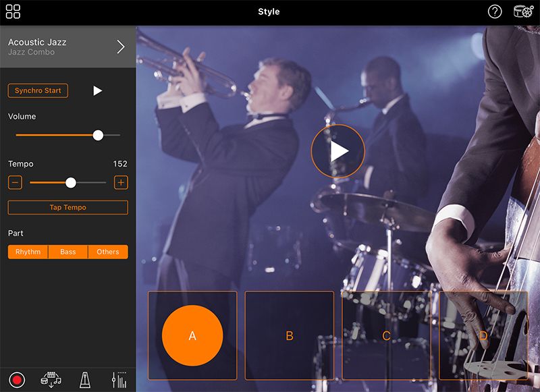Viewport: 540px width, 392px height.
Task: Start playback with large center play button
Action: (338, 151)
